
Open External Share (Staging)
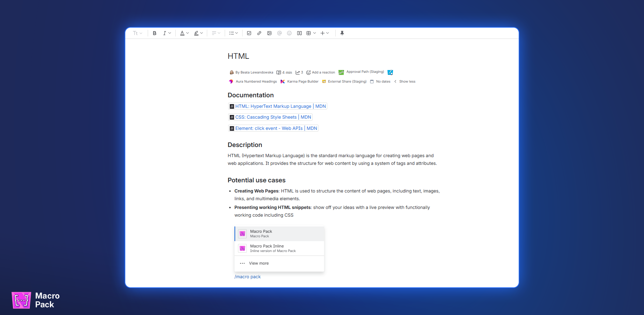347,82
